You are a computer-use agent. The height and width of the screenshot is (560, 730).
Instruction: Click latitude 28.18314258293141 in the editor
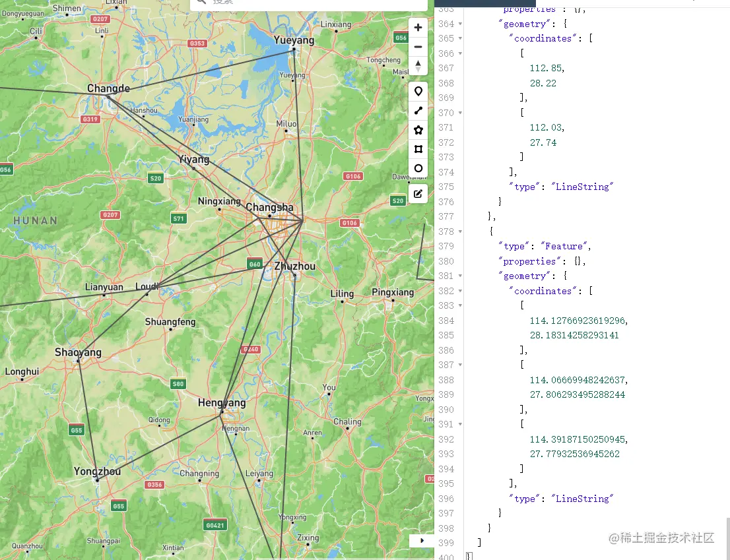574,335
